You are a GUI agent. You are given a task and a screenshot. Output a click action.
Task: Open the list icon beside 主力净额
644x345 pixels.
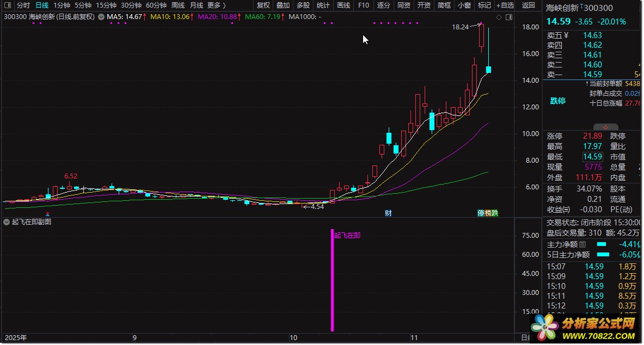point(582,244)
